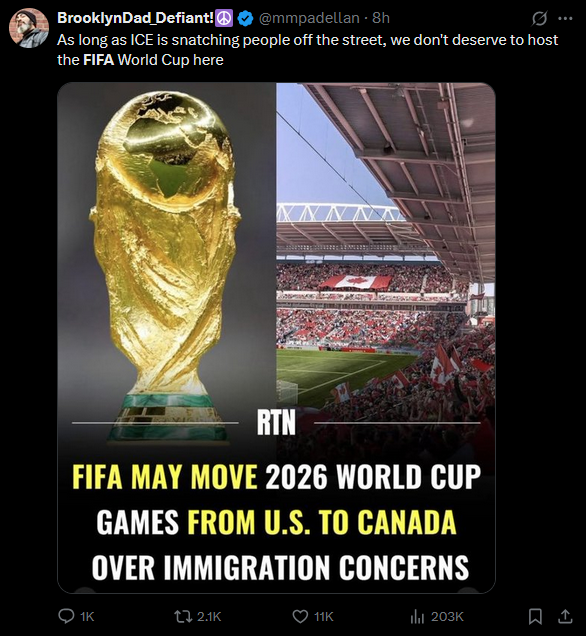
Task: Like the tweet with the heart icon
Action: tap(300, 617)
